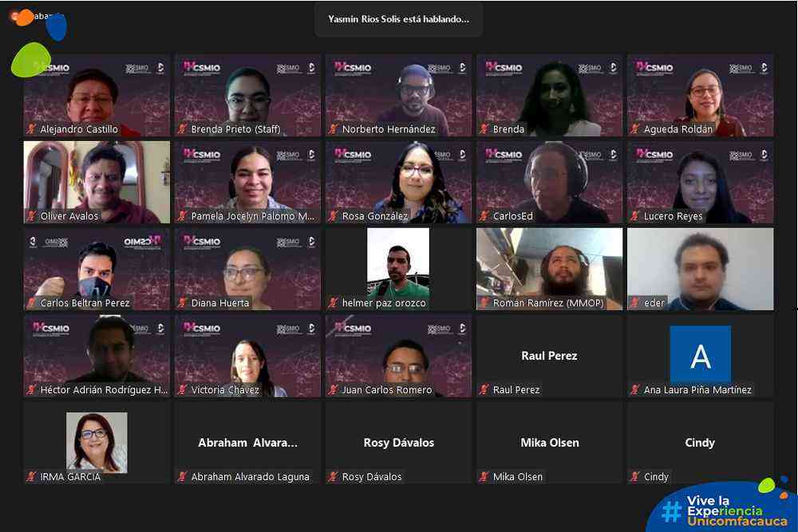Click muted mic icon beside Cindy
Screen dimensions: 798x532
tap(635, 477)
